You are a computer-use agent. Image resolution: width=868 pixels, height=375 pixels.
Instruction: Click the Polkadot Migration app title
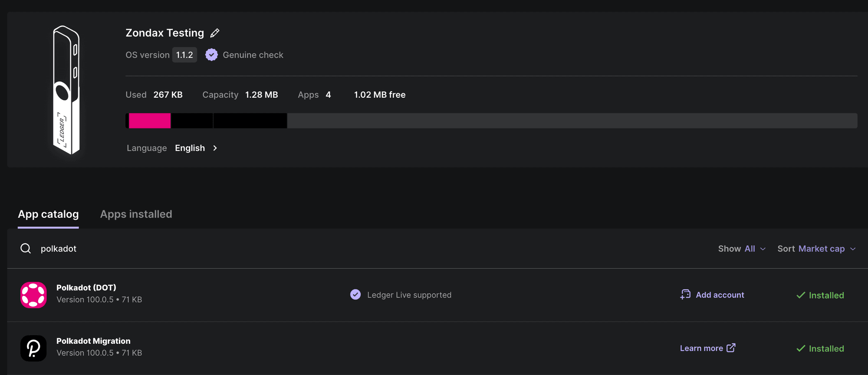93,341
